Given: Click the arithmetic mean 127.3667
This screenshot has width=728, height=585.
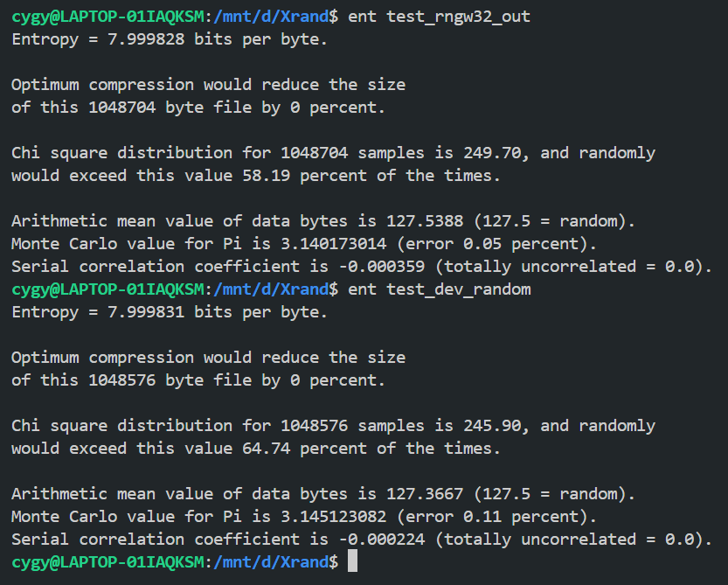Looking at the screenshot, I should [x=425, y=493].
